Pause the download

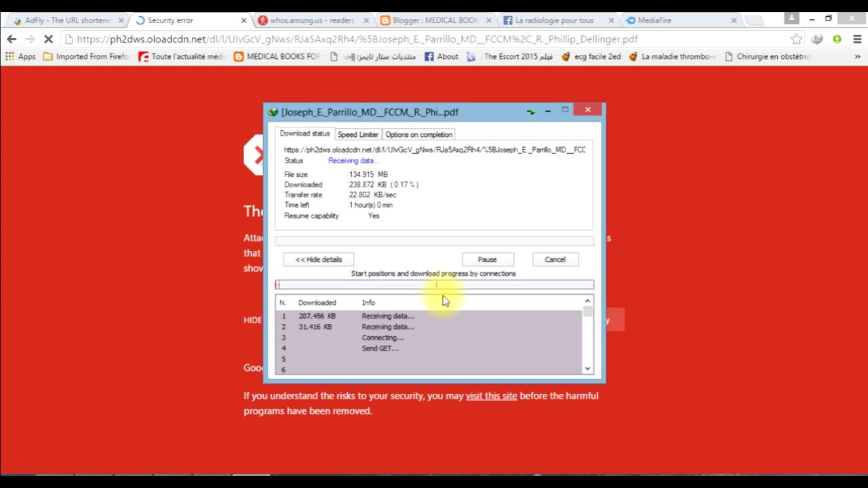(488, 260)
